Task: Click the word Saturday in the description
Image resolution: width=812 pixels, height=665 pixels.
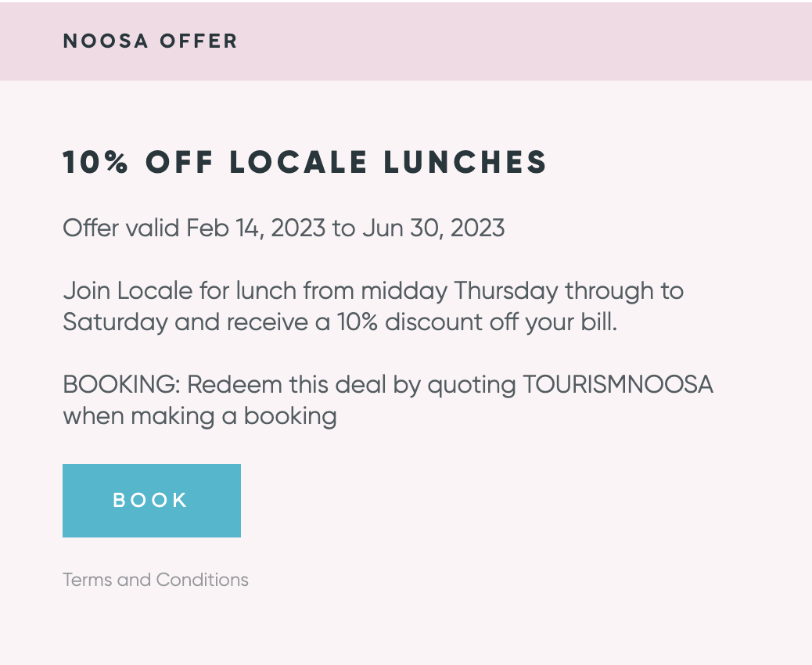Action: click(x=116, y=322)
